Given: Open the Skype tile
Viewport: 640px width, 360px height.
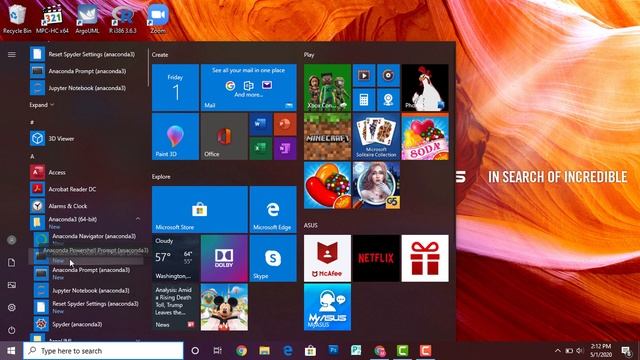Looking at the screenshot, I should (x=273, y=258).
